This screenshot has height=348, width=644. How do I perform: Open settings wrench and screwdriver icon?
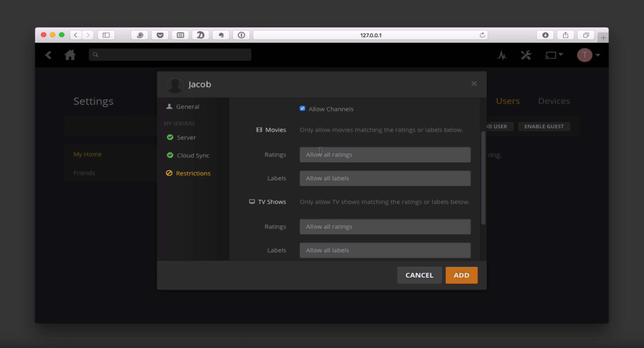[526, 55]
